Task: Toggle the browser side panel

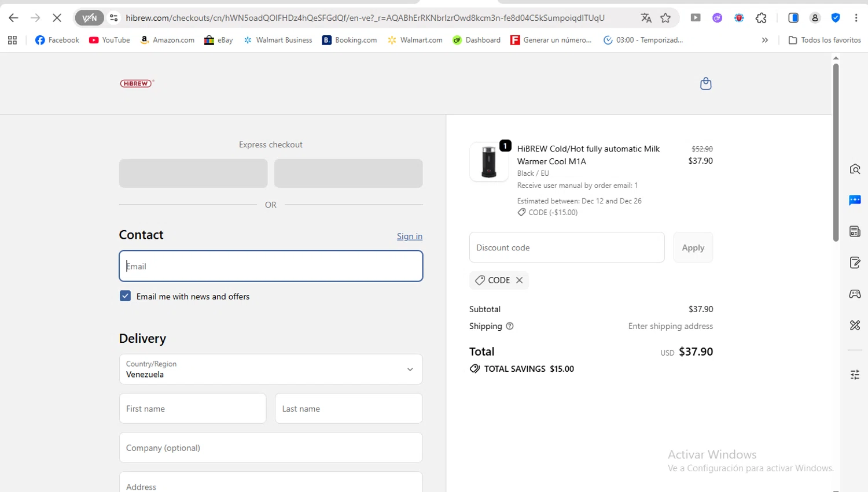Action: point(793,18)
